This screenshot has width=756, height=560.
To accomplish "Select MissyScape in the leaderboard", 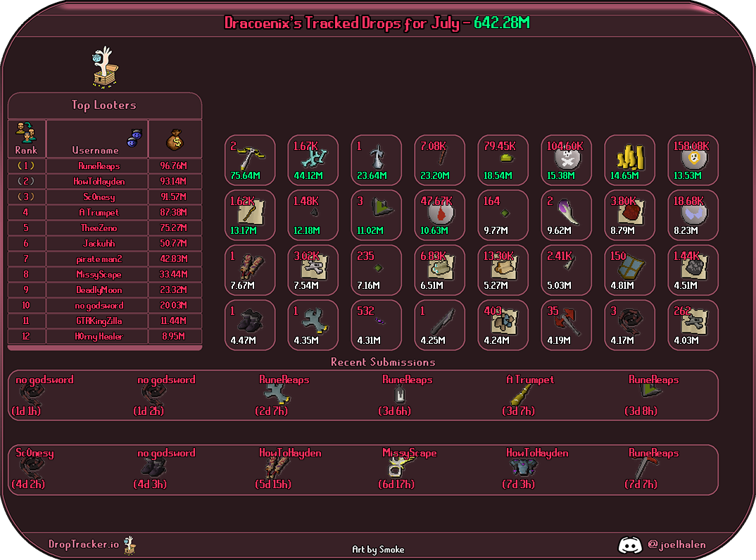I will tap(99, 275).
